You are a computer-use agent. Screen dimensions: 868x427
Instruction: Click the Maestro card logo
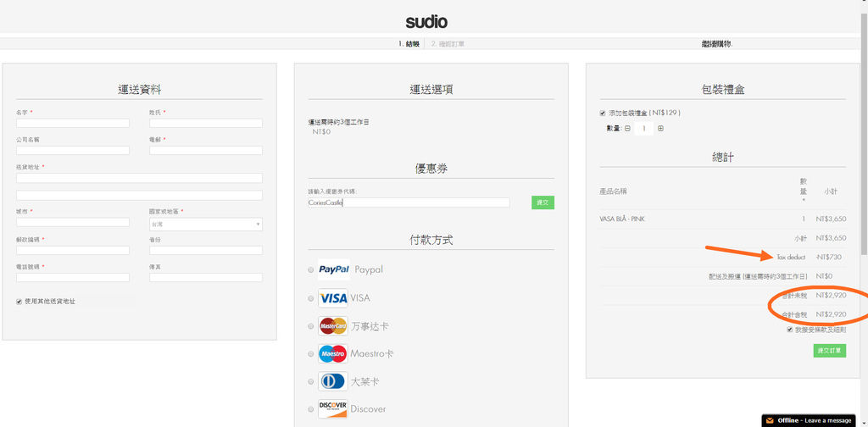(x=333, y=353)
